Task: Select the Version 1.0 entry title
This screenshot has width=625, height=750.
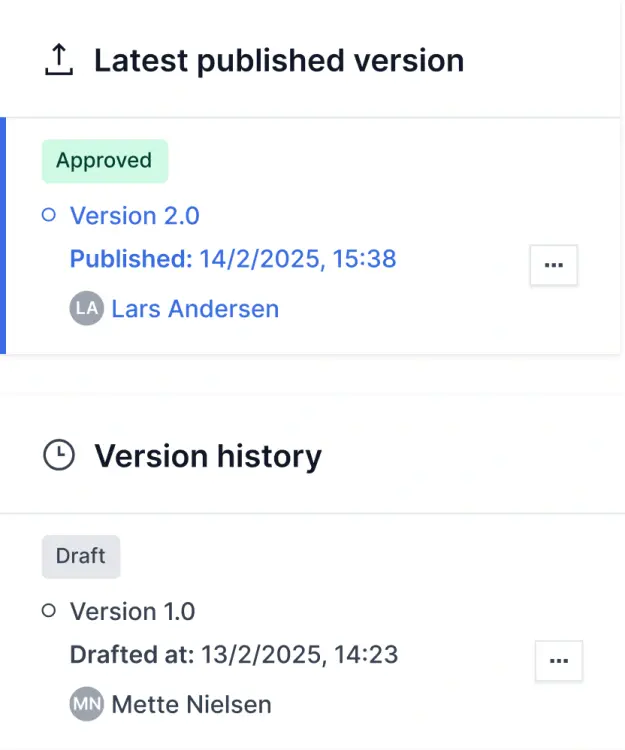Action: coord(132,612)
